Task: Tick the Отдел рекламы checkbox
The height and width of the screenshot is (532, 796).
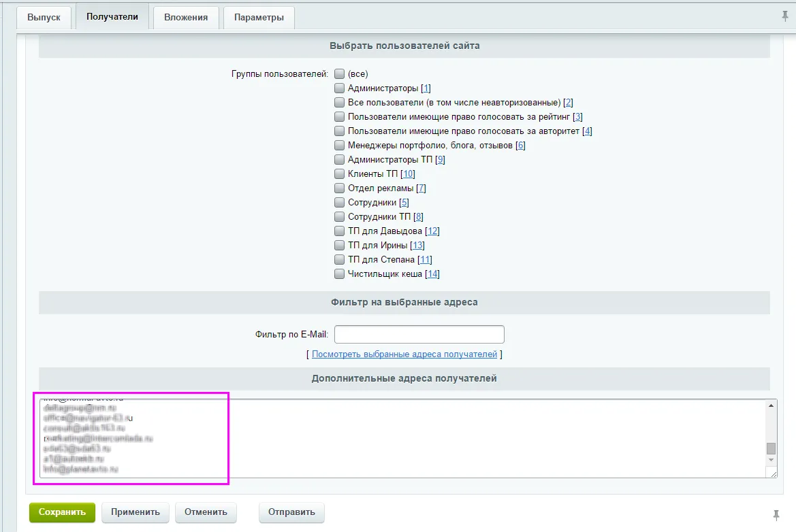Action: tap(339, 188)
